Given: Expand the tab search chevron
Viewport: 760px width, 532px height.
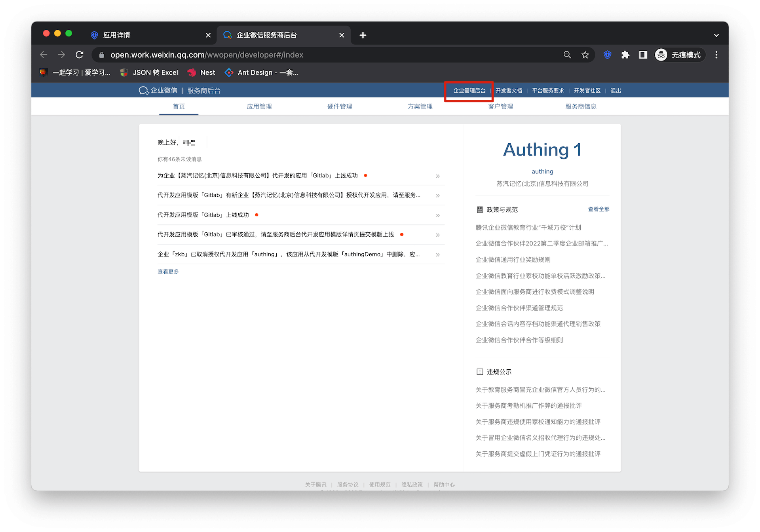Looking at the screenshot, I should click(716, 35).
